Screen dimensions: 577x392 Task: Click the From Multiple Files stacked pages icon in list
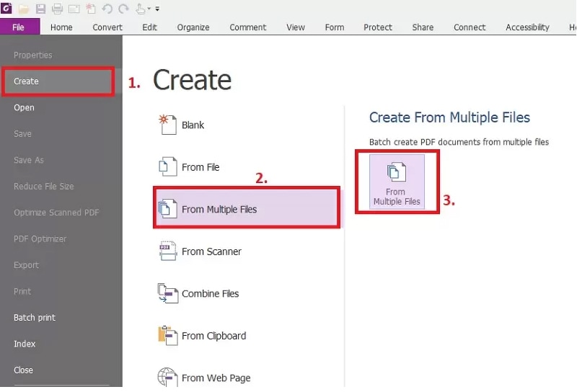pyautogui.click(x=167, y=208)
